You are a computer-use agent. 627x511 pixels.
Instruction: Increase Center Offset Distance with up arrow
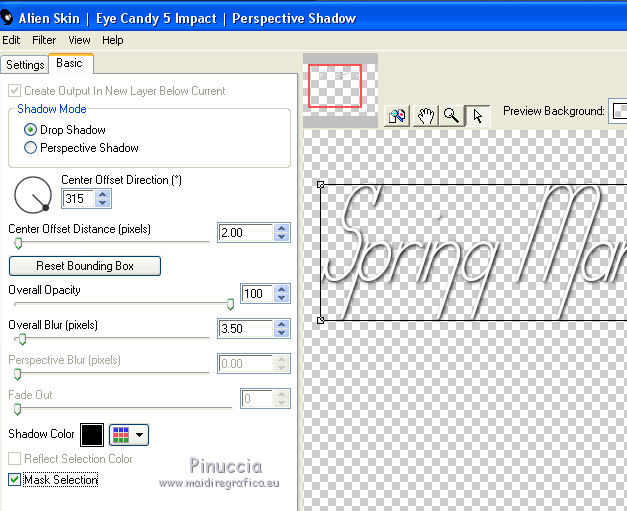click(x=282, y=228)
